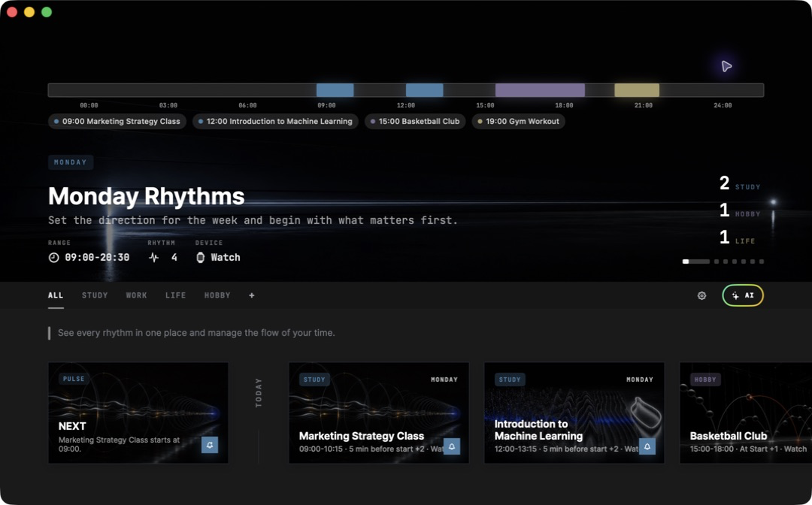Click the bell on Introduction to Machine Learning card

[x=647, y=446]
